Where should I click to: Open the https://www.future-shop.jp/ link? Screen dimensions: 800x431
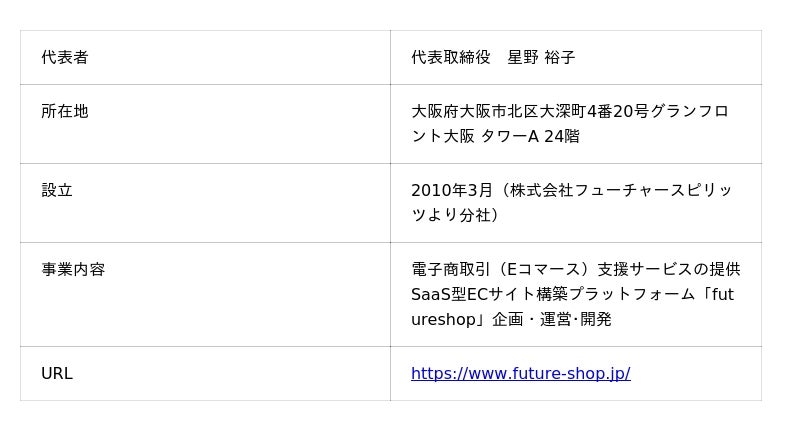pos(520,374)
